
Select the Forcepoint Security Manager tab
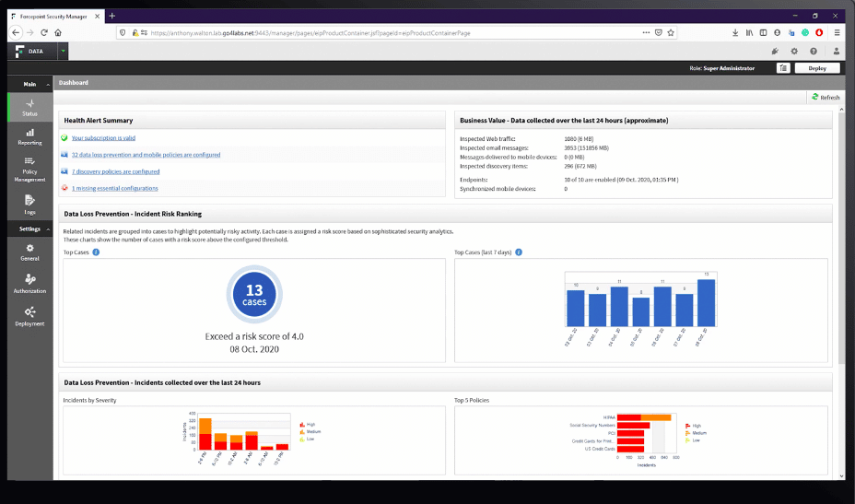pyautogui.click(x=53, y=17)
